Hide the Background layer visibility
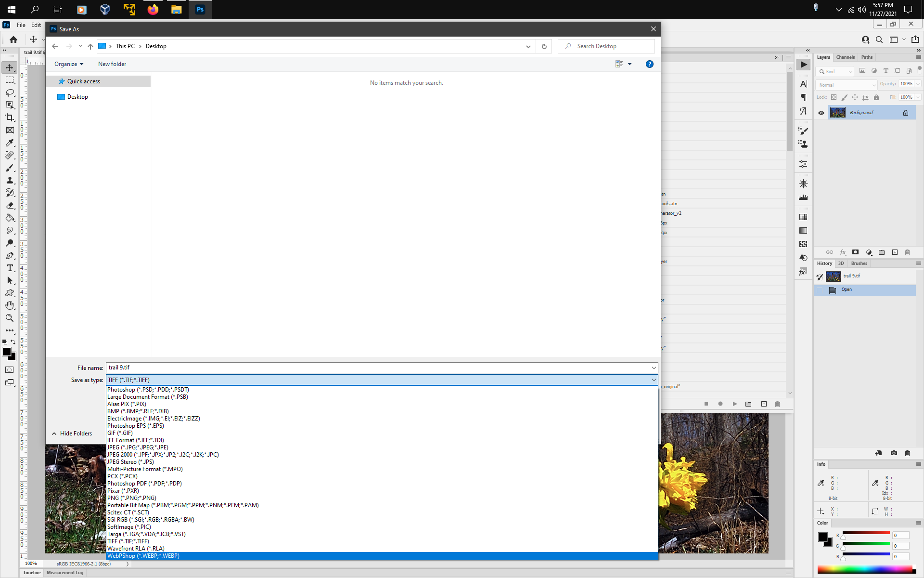Image resolution: width=924 pixels, height=578 pixels. click(x=821, y=112)
